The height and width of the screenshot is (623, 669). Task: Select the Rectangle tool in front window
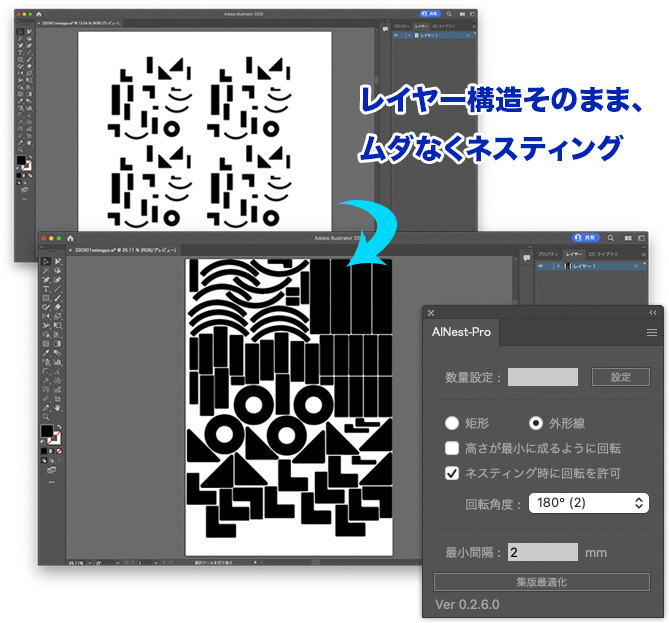(x=45, y=298)
